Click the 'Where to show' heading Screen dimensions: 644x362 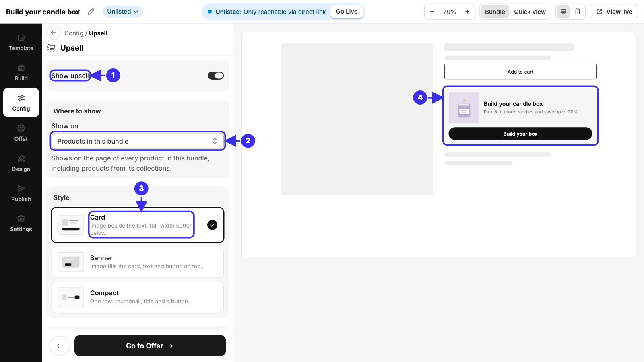point(77,111)
